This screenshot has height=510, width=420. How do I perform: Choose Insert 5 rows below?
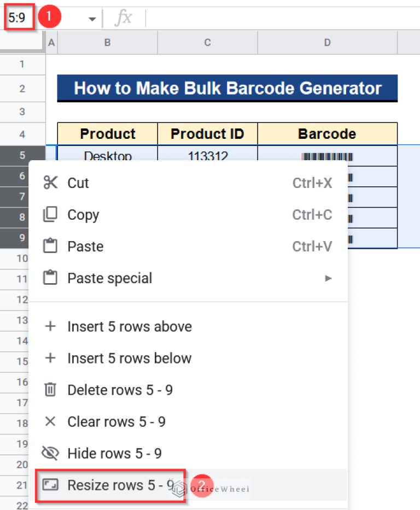click(x=129, y=358)
